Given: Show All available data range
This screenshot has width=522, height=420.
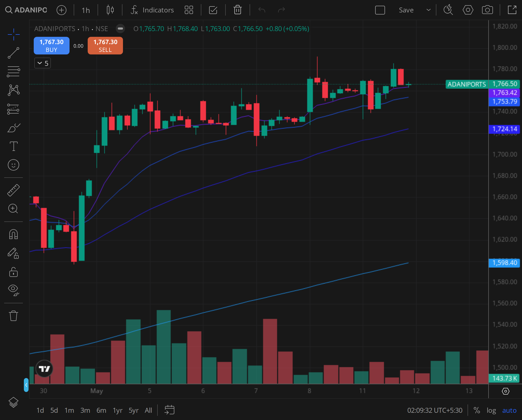Looking at the screenshot, I should [148, 410].
